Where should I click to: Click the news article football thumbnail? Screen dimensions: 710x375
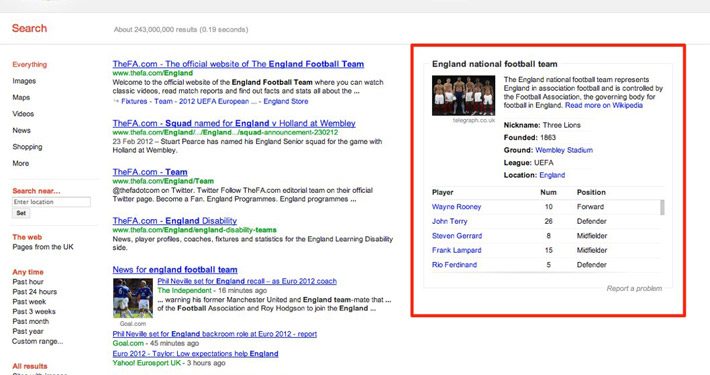pyautogui.click(x=133, y=298)
